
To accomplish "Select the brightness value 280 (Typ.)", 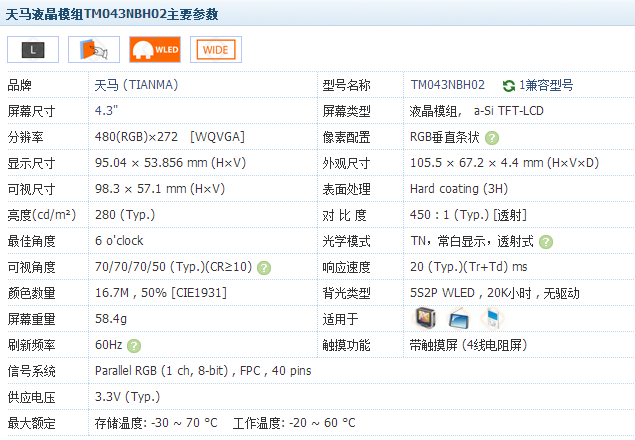I will pos(125,215).
